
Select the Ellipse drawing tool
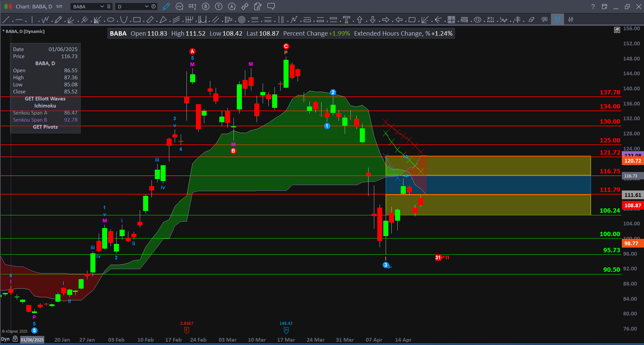[110, 19]
